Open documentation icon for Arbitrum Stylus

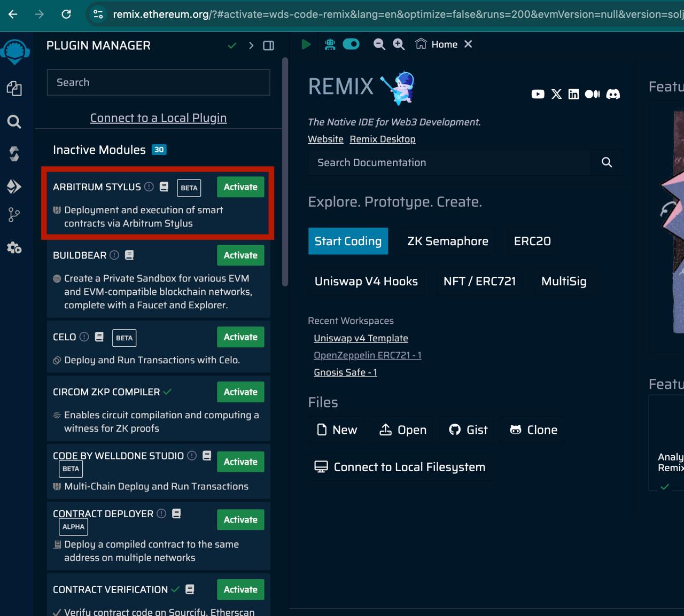click(164, 186)
